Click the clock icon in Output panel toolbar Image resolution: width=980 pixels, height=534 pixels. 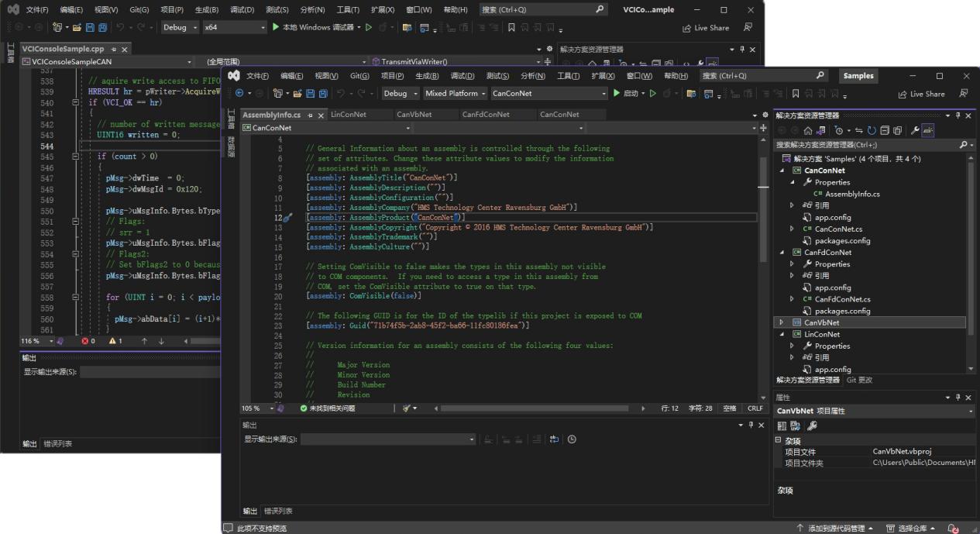coord(572,439)
